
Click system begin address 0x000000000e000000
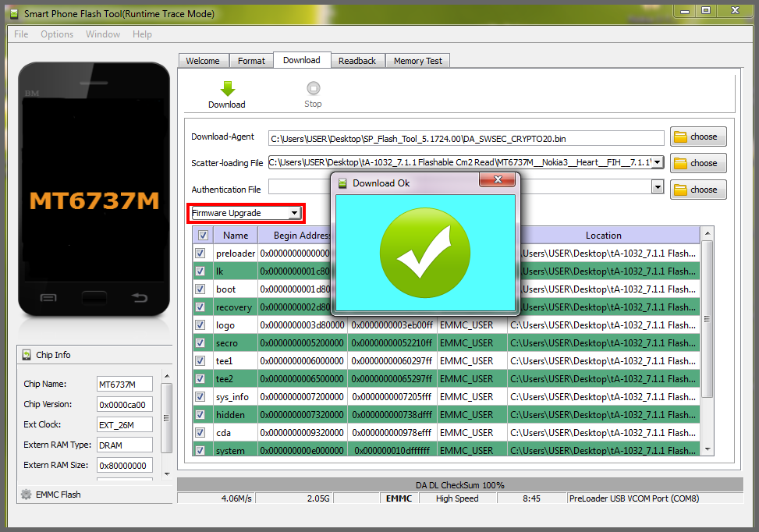(x=302, y=451)
